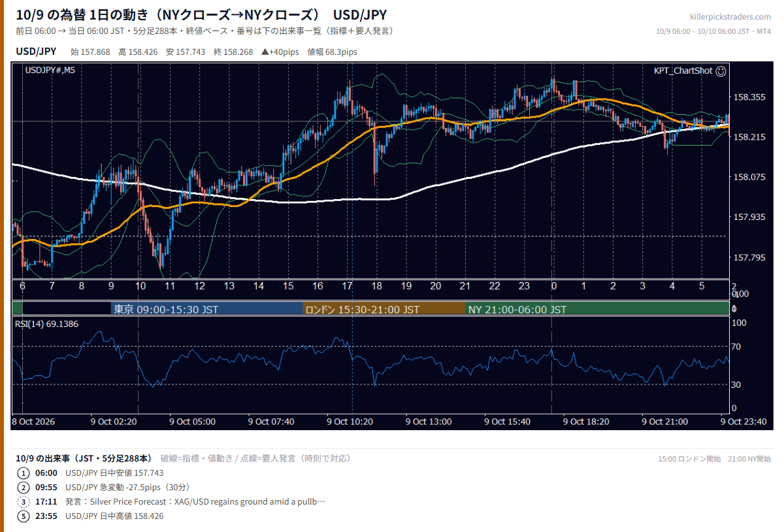The width and height of the screenshot is (784, 532).
Task: Click the 9 Oct 10:20 time label
Action: (350, 422)
